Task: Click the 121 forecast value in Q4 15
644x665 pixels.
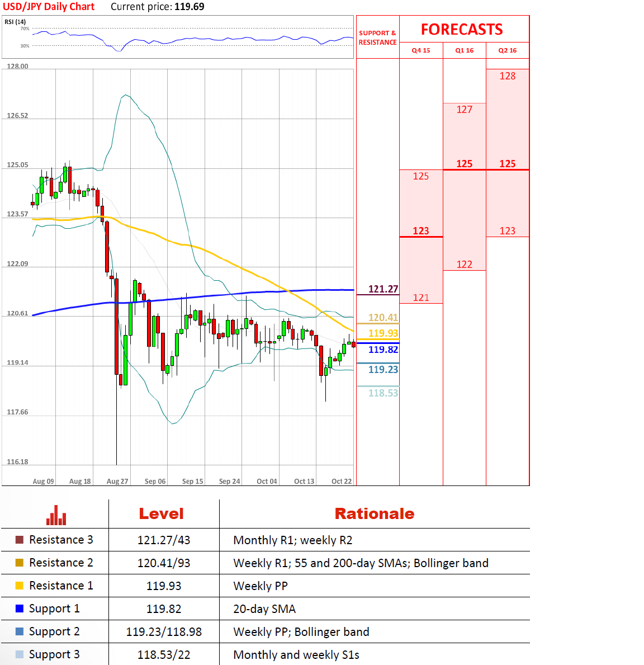Action: click(421, 298)
